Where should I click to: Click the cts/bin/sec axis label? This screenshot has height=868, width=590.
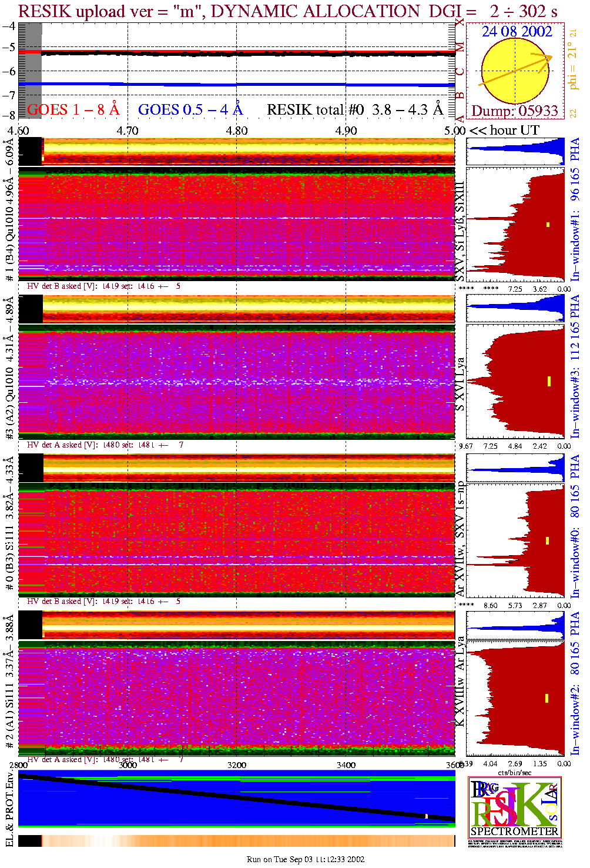(x=514, y=772)
